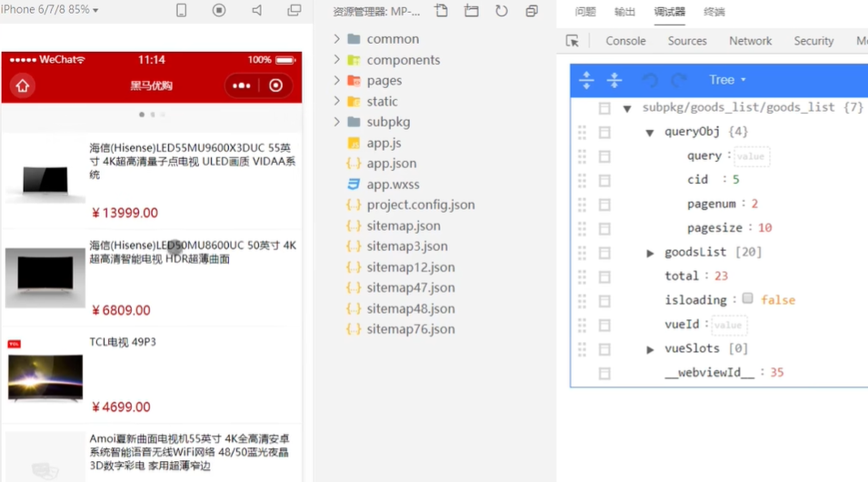This screenshot has height=482, width=868.
Task: Collapse all folders in explorer
Action: [x=532, y=11]
